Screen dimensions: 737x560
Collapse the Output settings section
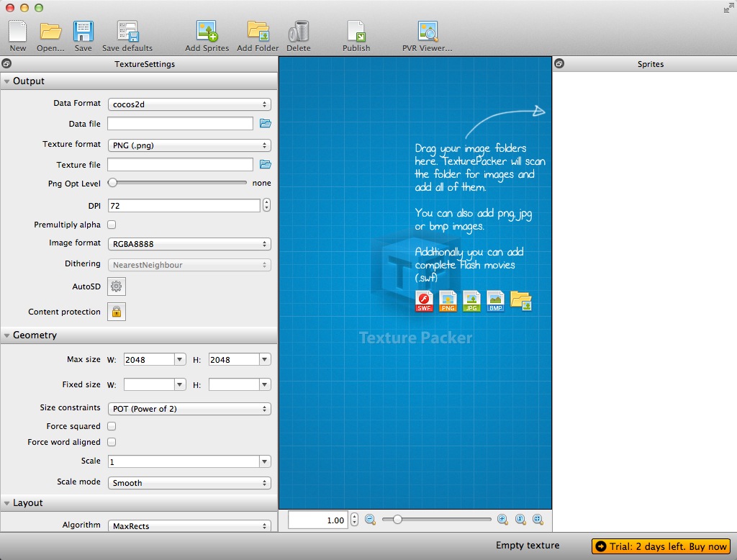tap(9, 81)
